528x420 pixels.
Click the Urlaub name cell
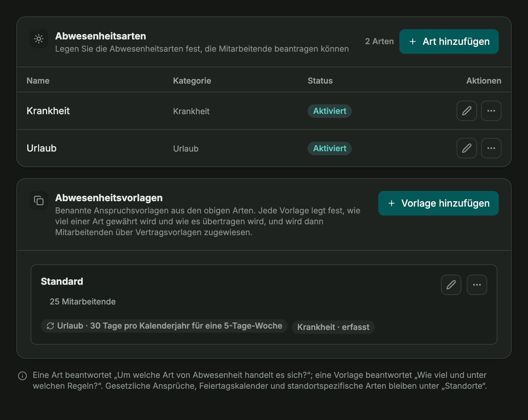coord(42,148)
